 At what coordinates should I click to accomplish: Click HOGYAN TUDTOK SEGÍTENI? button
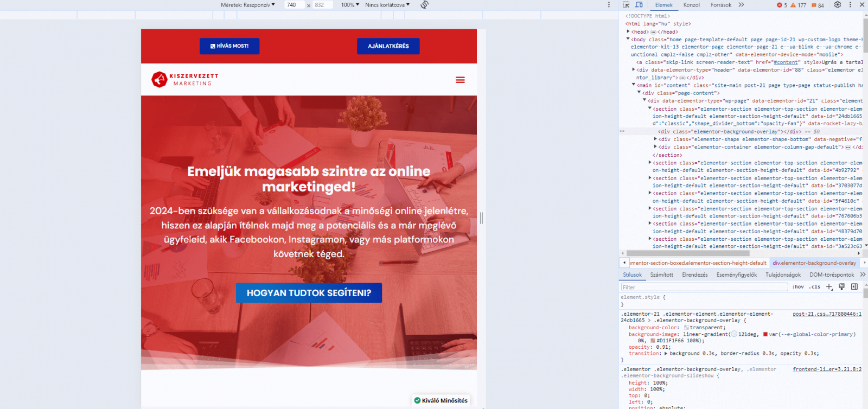[x=309, y=293]
